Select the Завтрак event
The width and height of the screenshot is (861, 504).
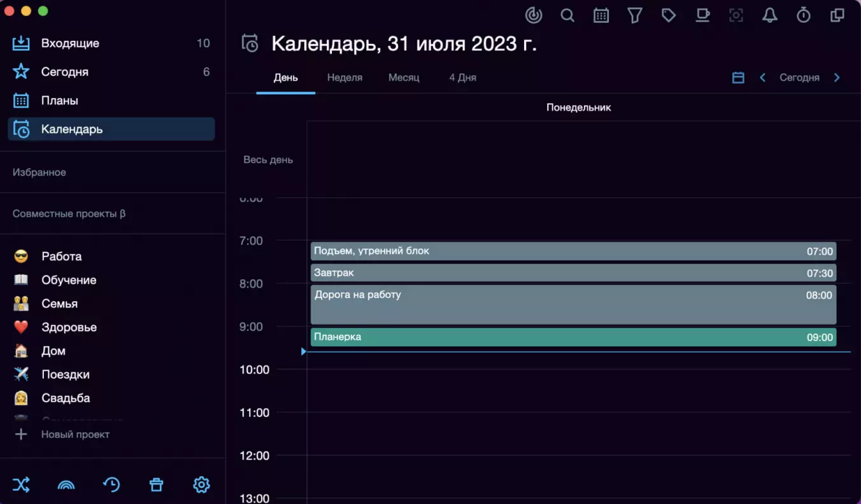[x=573, y=273]
